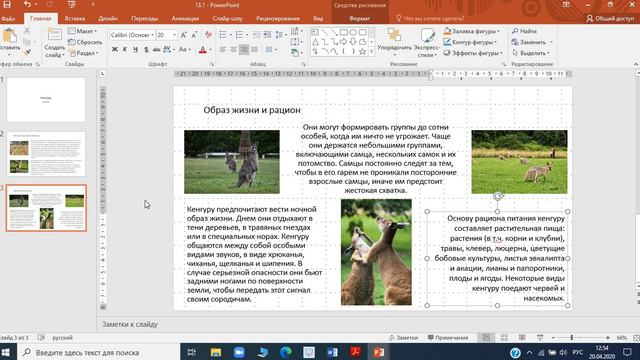
Task: Click the zoom slider handle in status bar
Action: click(x=571, y=338)
